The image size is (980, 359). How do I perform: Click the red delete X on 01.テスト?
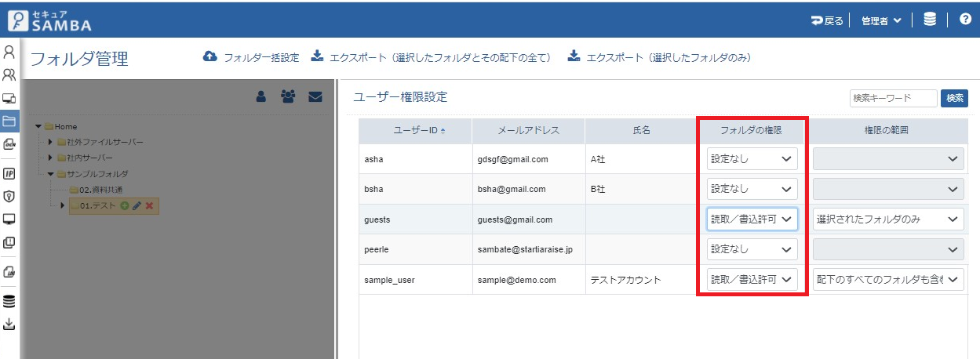[149, 205]
